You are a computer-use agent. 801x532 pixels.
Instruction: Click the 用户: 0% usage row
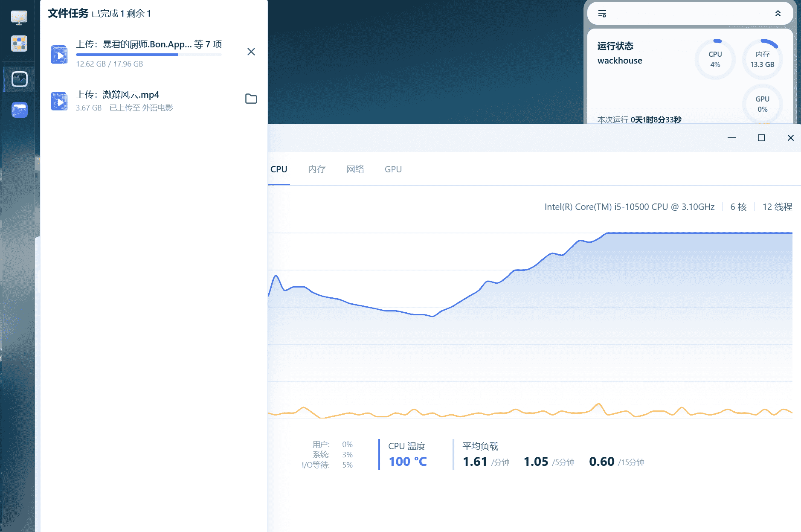click(x=332, y=445)
